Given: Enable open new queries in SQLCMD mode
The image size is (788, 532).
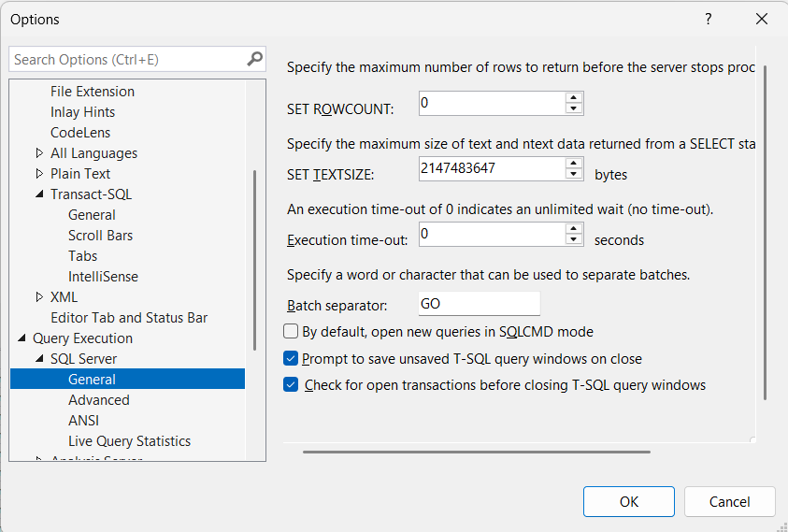Looking at the screenshot, I should (x=291, y=332).
